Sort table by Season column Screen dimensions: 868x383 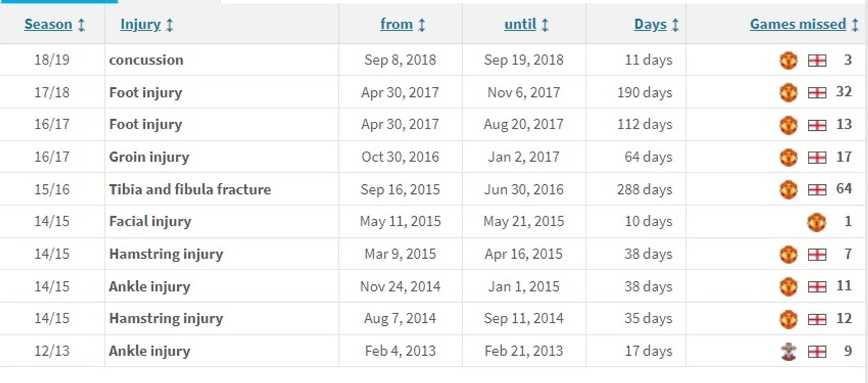48,24
